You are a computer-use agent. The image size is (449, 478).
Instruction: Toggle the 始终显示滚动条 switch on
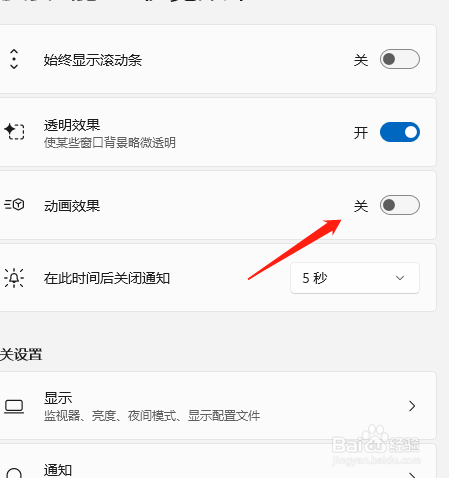(400, 59)
